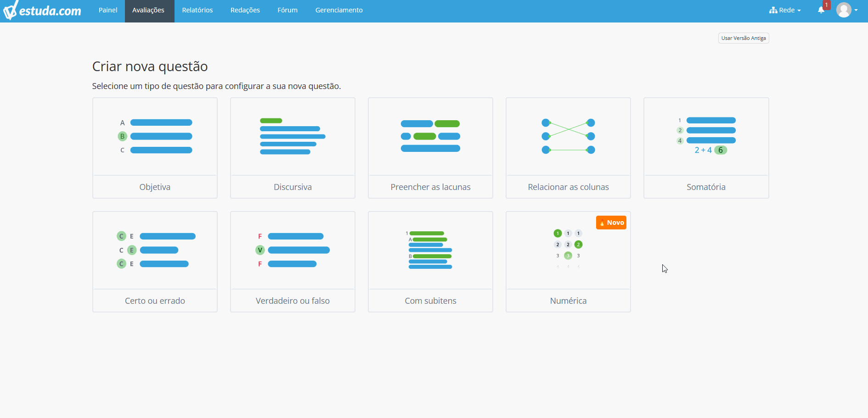Open the Gerenciamento menu

point(339,10)
